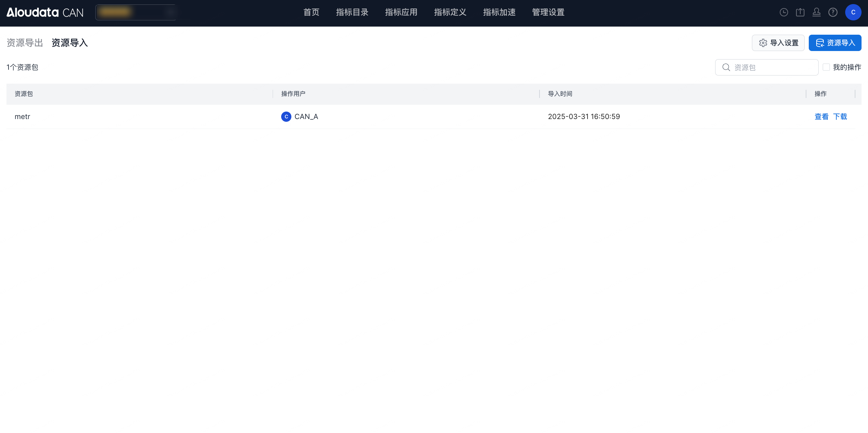The height and width of the screenshot is (433, 868).
Task: Click 下载 link for metr package
Action: tap(840, 117)
